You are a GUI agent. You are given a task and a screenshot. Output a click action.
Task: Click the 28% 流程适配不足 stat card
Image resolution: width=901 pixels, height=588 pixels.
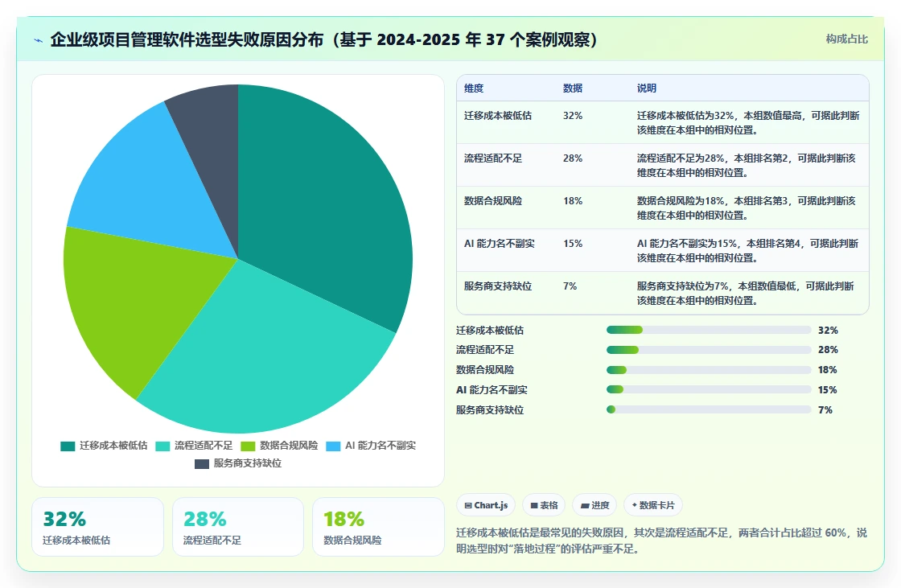(238, 527)
